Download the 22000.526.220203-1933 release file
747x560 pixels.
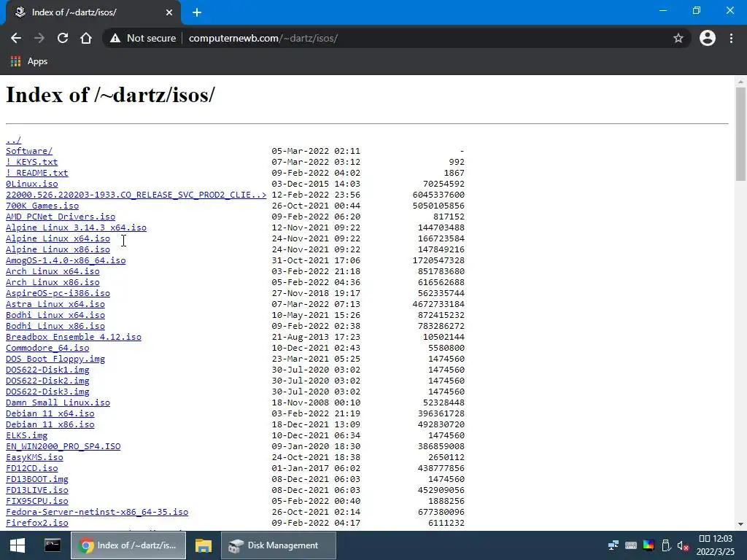(136, 195)
